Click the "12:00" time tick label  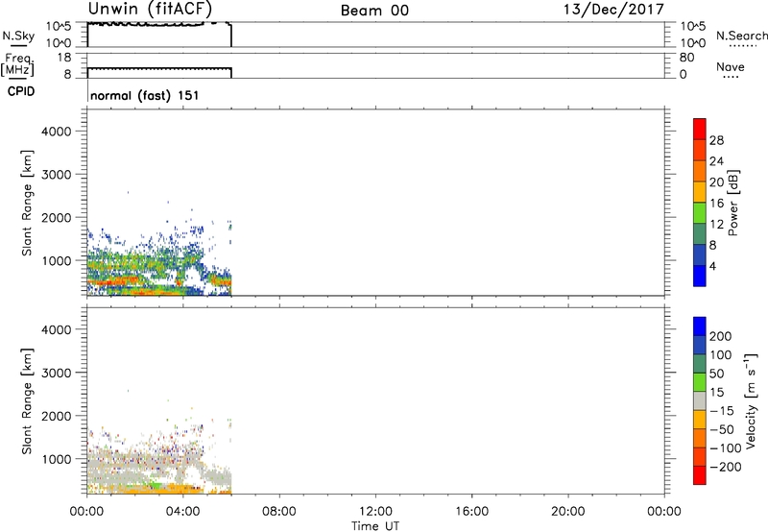coord(375,512)
